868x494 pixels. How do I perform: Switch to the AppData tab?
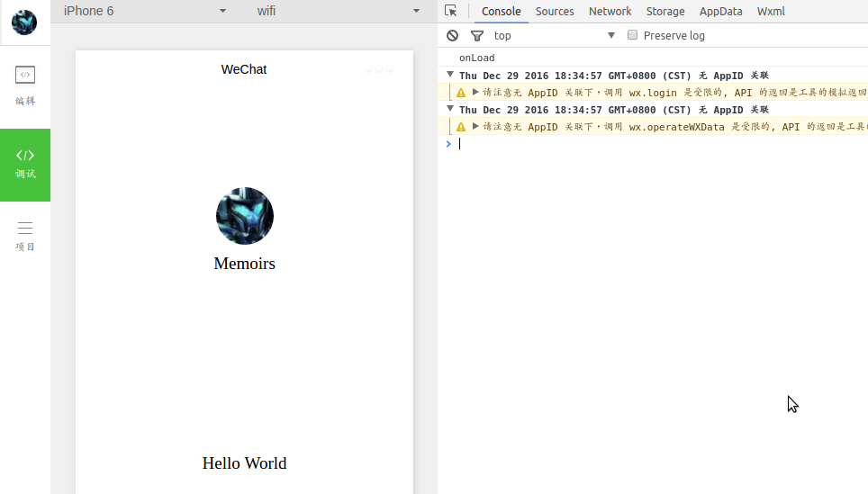(720, 11)
